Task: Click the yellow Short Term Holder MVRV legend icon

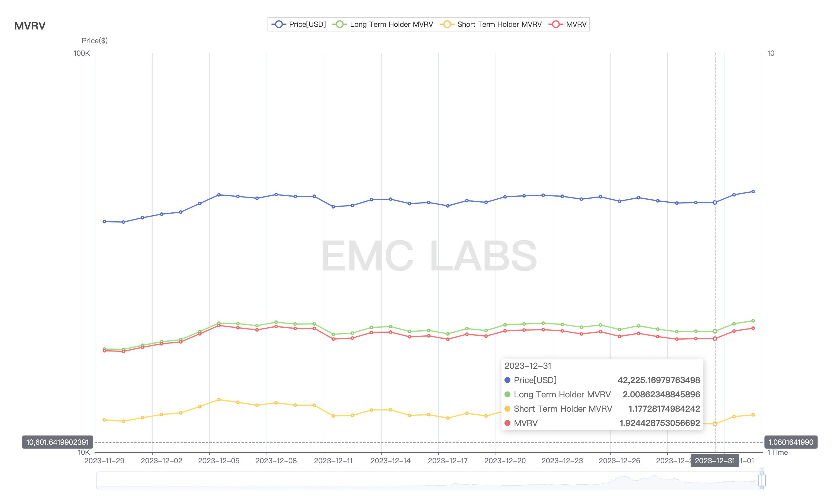Action: coord(447,24)
